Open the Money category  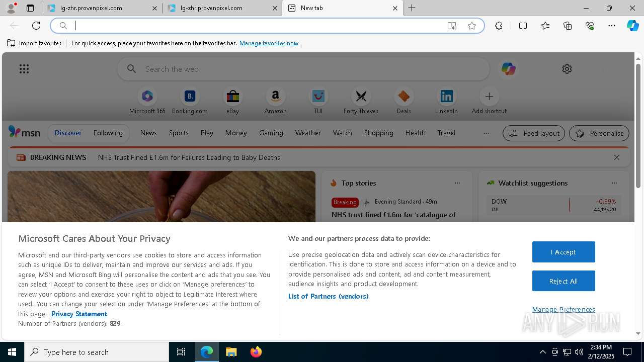236,133
